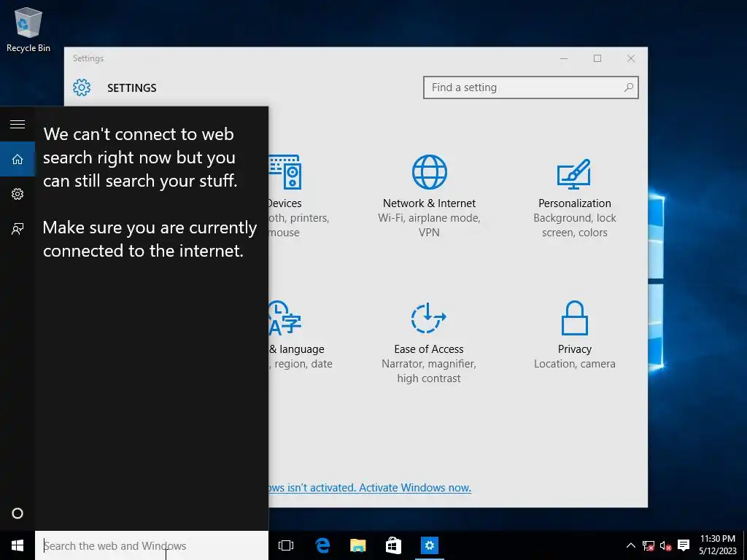Click the Find a setting search box
The image size is (747, 560).
[x=531, y=87]
